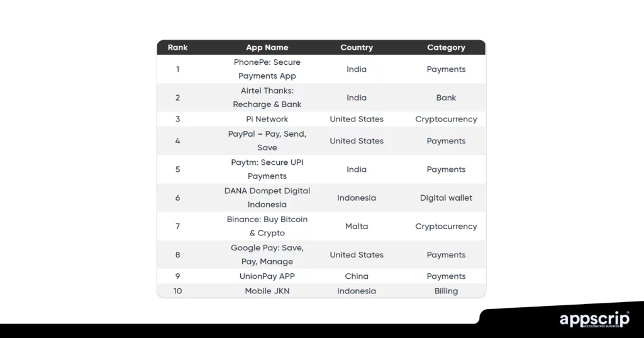The height and width of the screenshot is (338, 644).
Task: Select the Rank column header
Action: pyautogui.click(x=177, y=47)
